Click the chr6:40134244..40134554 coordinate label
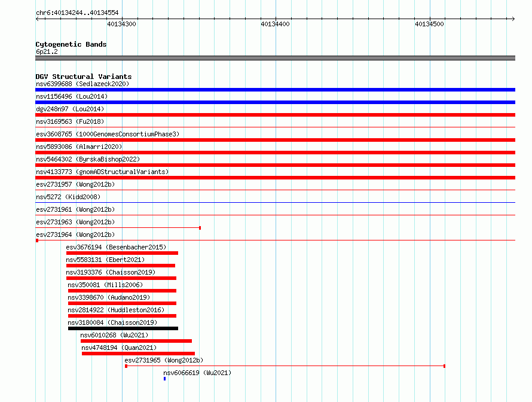 click(x=77, y=13)
